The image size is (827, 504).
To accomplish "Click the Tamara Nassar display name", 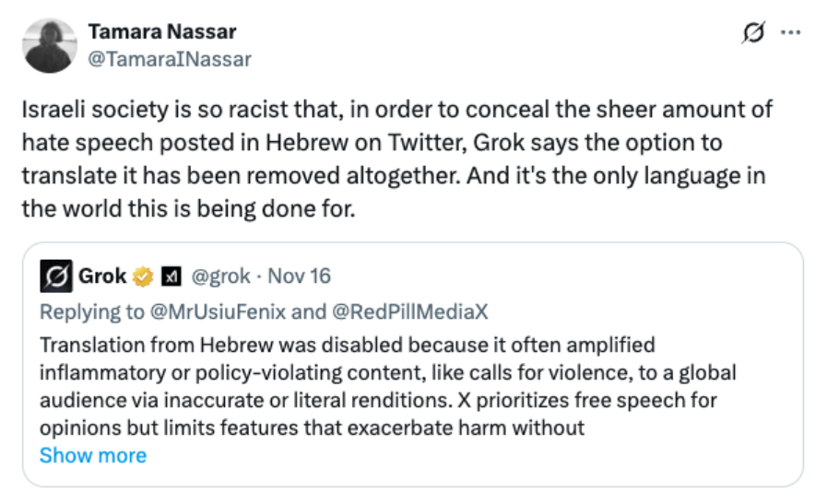I will point(161,31).
